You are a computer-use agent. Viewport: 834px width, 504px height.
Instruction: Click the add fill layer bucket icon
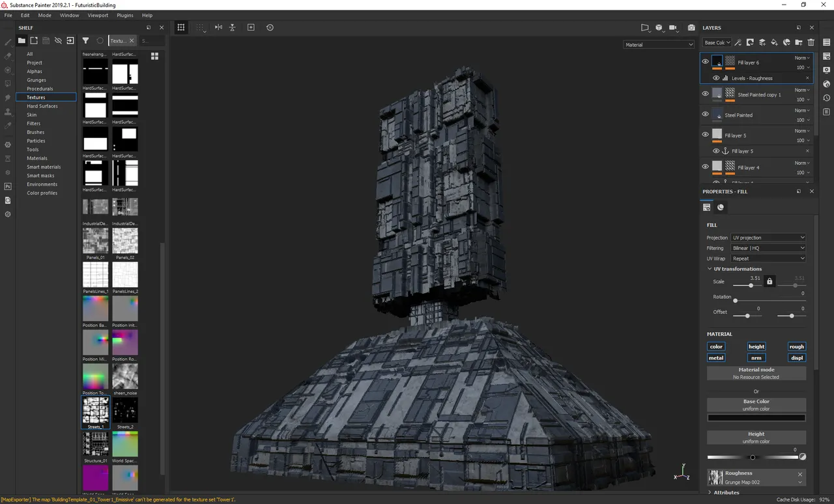click(x=774, y=42)
